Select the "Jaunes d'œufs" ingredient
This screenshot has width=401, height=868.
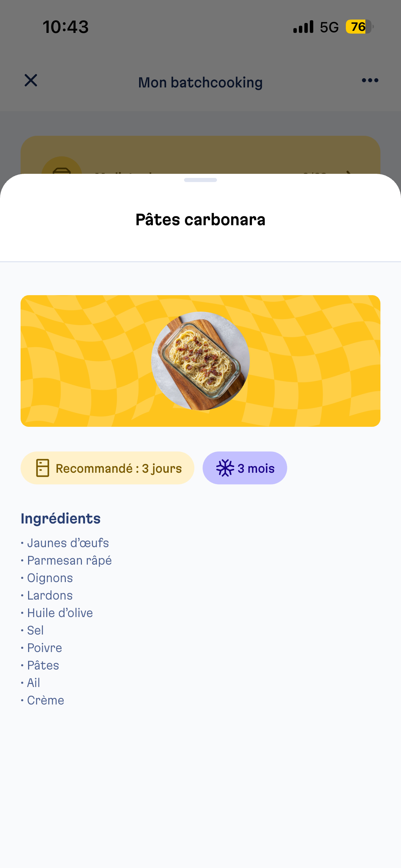pyautogui.click(x=68, y=543)
